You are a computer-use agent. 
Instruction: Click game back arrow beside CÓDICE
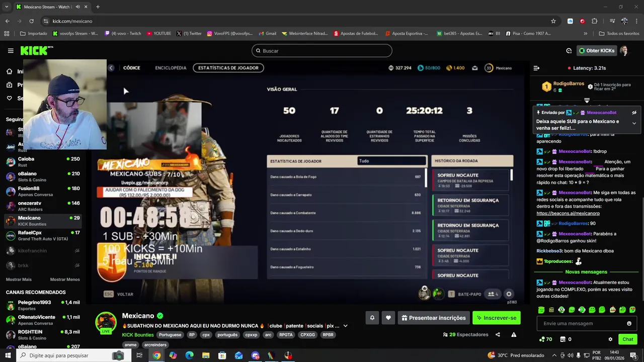111,68
